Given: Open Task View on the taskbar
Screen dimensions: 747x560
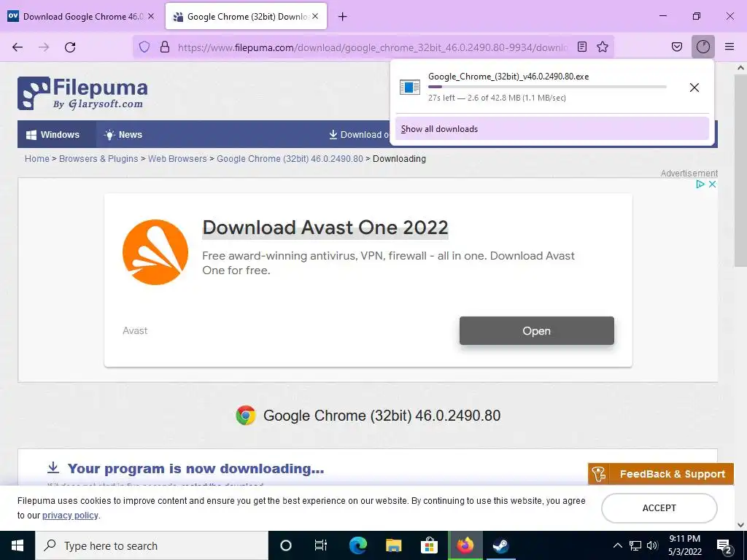Looking at the screenshot, I should click(x=321, y=545).
